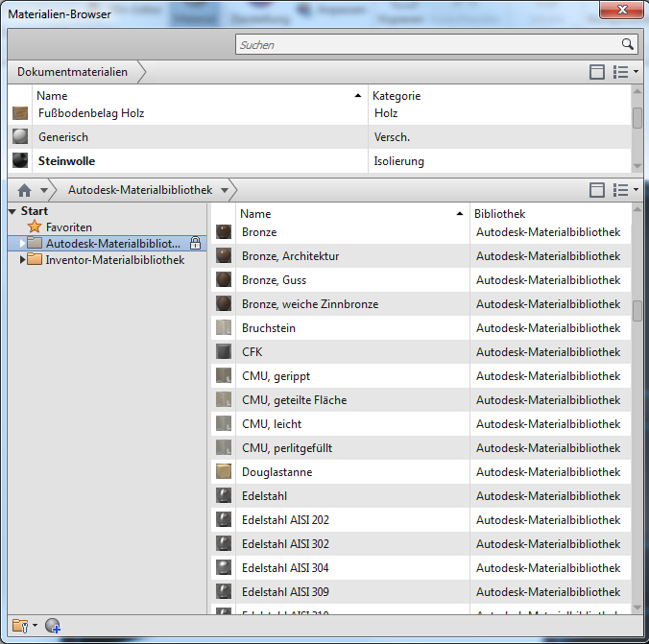Click CMU, perlitgefüllt material swatch
The height and width of the screenshot is (644, 649).
tap(224, 448)
